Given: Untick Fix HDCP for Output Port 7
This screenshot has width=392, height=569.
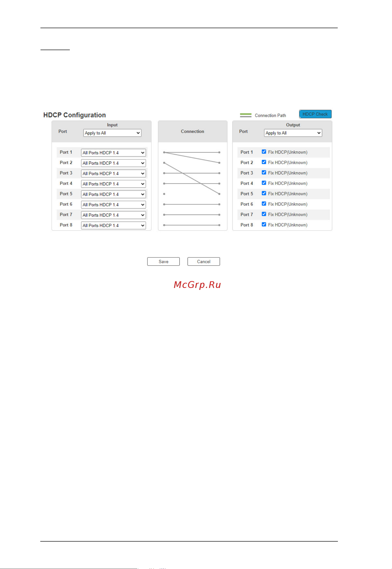Looking at the screenshot, I should tap(264, 214).
